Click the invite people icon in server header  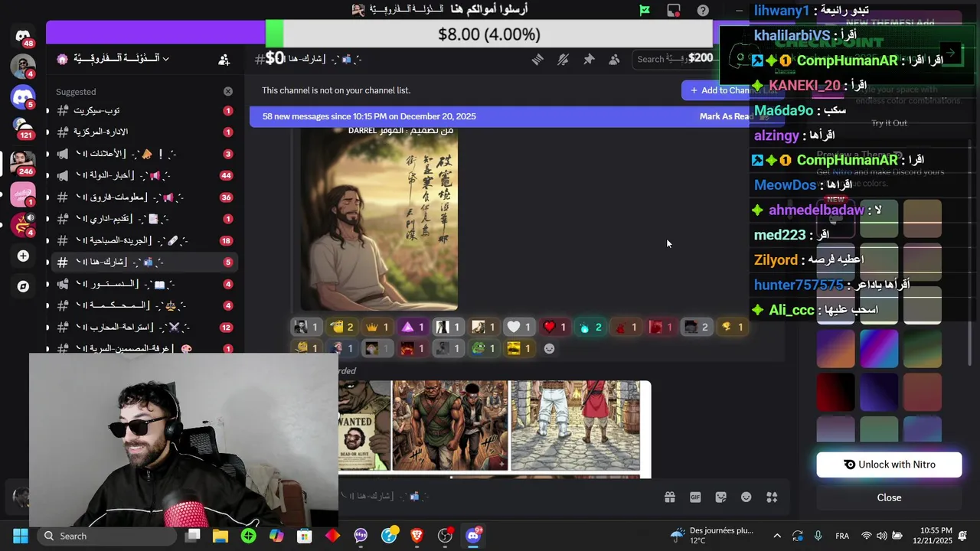coord(224,59)
